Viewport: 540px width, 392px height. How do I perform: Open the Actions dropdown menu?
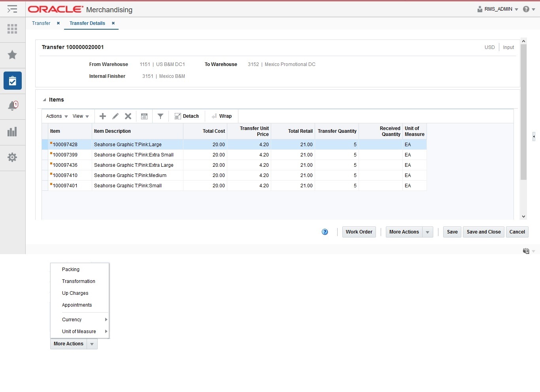click(x=57, y=116)
